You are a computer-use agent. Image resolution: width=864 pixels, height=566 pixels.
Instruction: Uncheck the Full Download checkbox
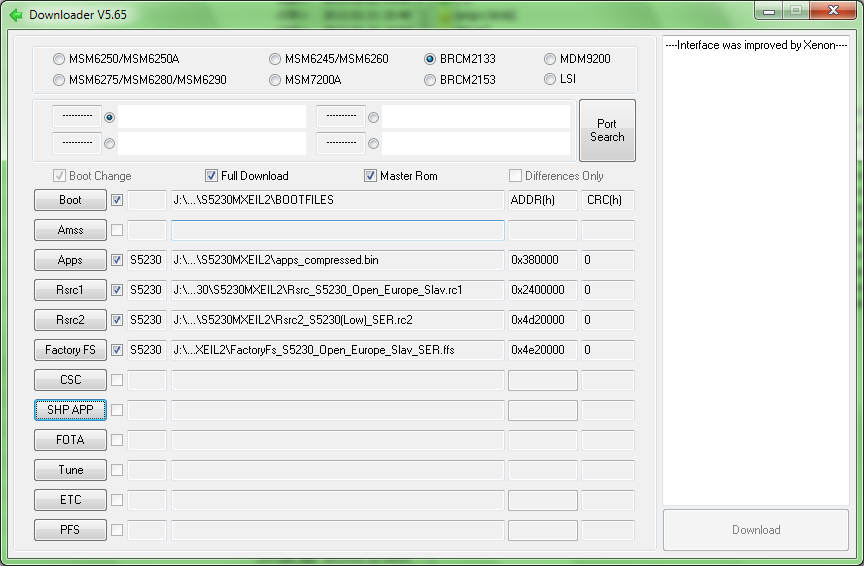[211, 176]
